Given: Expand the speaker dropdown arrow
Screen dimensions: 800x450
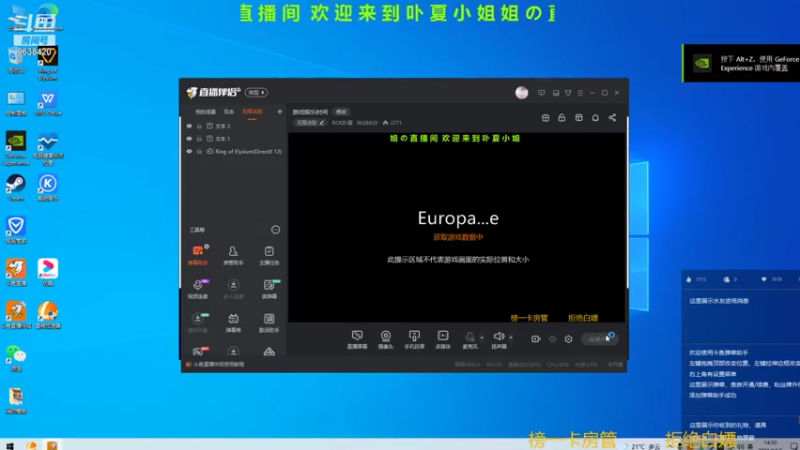Looking at the screenshot, I should pos(511,337).
